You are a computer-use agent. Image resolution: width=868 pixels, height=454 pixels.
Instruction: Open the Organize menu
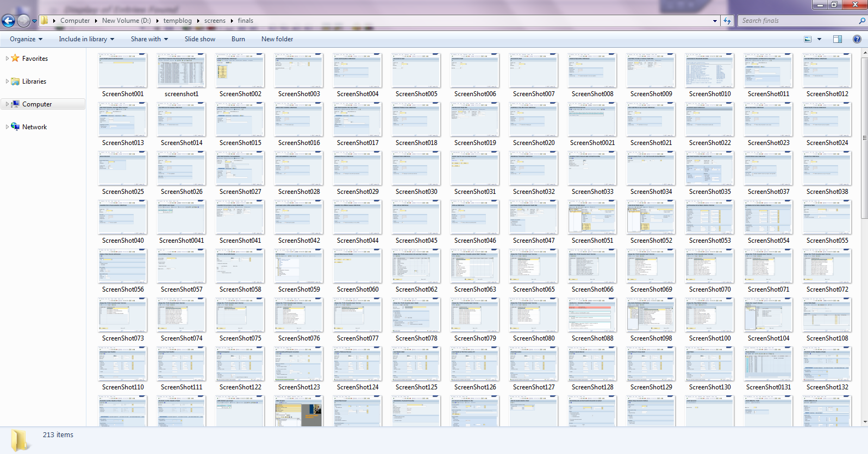coord(26,39)
